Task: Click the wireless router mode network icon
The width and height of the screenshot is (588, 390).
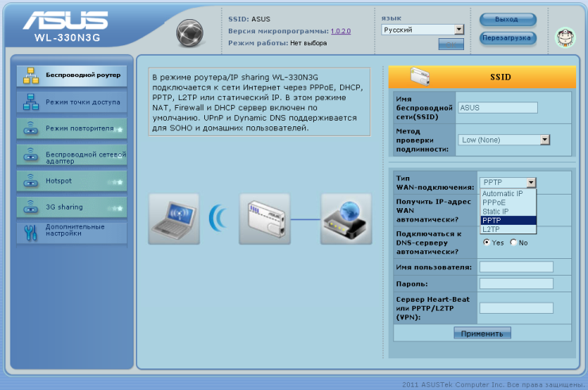Action: (31, 75)
